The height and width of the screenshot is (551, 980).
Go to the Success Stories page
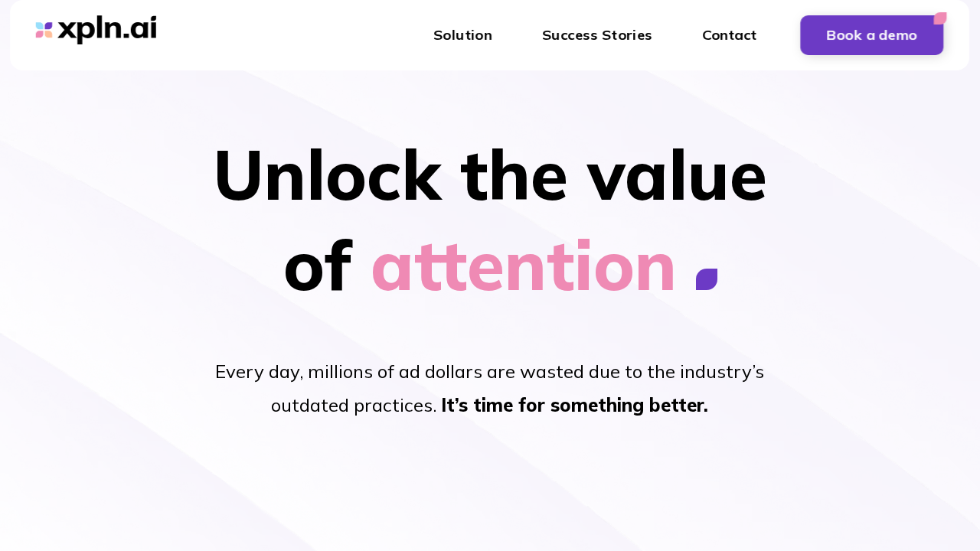(x=596, y=35)
